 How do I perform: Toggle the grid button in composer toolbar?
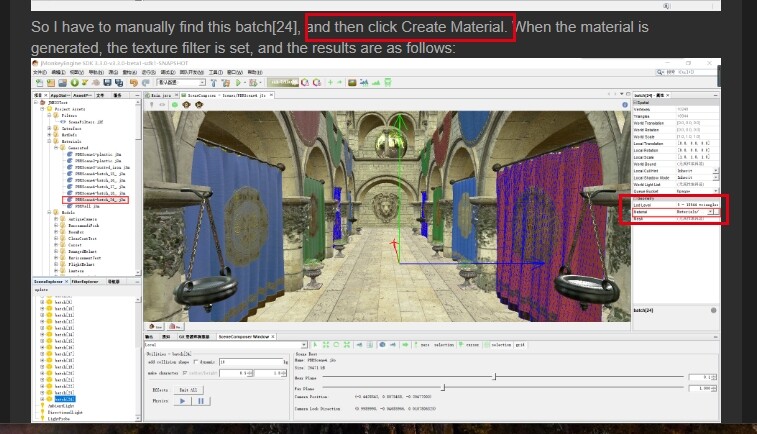click(519, 345)
